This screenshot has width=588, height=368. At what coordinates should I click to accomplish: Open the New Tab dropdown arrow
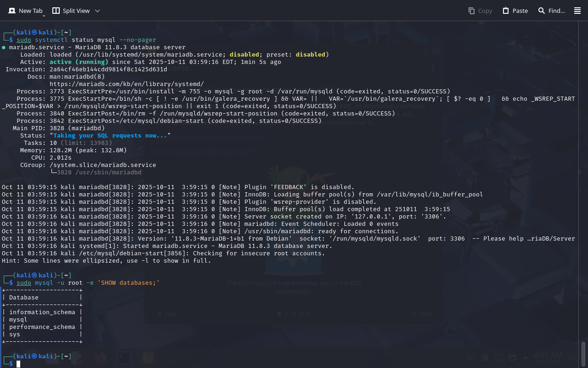44,16
